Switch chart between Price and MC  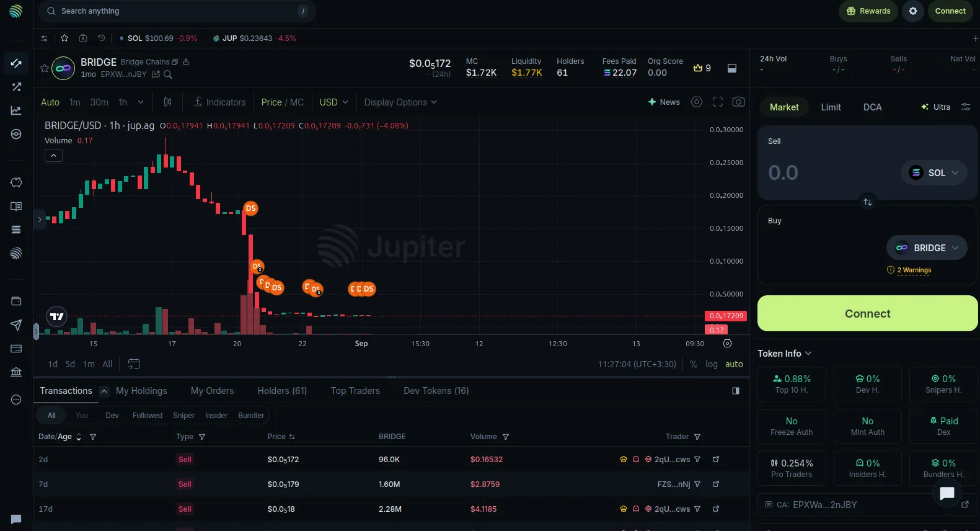283,102
